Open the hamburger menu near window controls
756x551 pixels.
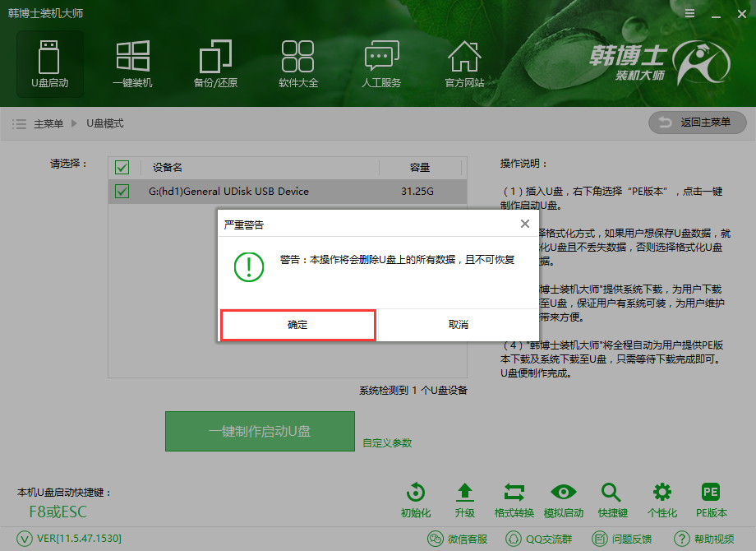click(689, 13)
